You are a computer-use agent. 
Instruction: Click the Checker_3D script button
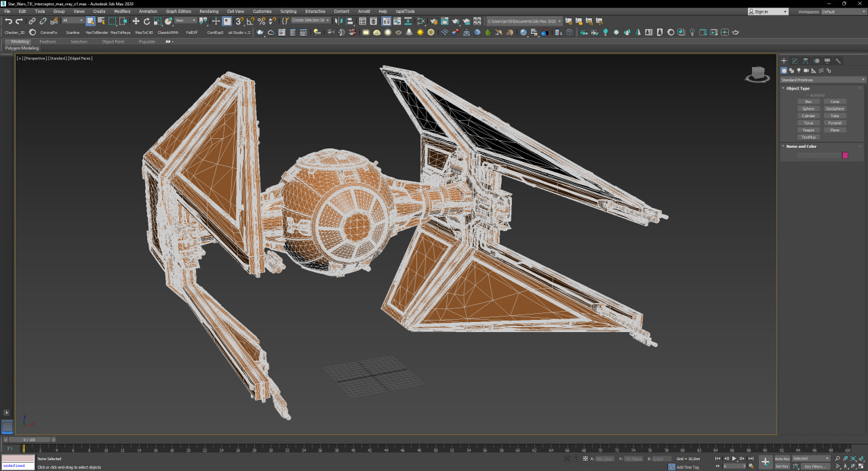[x=14, y=33]
